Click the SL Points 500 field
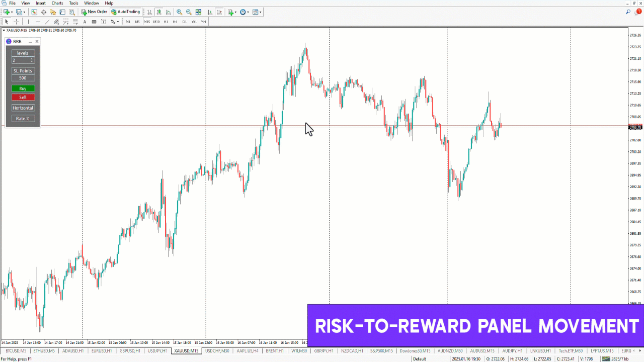Screen dimensions: 644x362 pos(23,78)
